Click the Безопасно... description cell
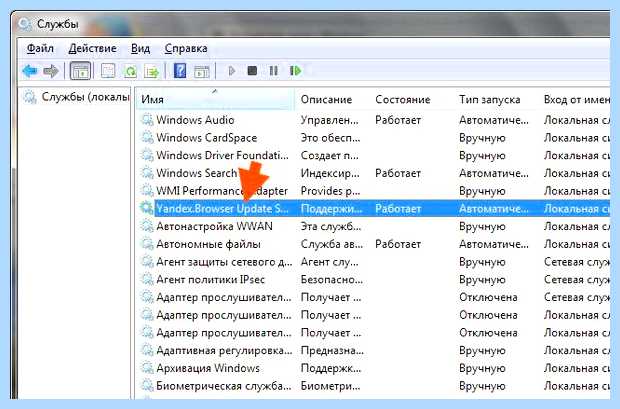This screenshot has height=409, width=620. [x=332, y=280]
